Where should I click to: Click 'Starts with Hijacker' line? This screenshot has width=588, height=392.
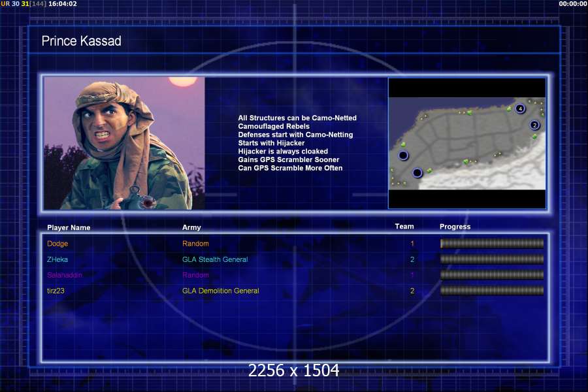[x=271, y=143]
